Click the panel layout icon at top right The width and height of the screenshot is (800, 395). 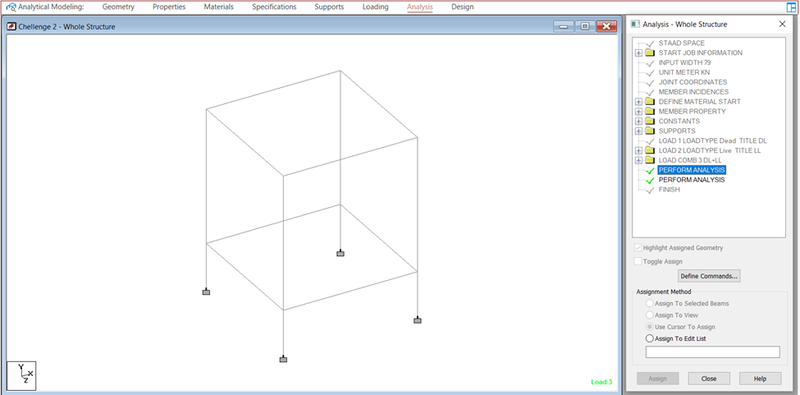click(x=791, y=7)
